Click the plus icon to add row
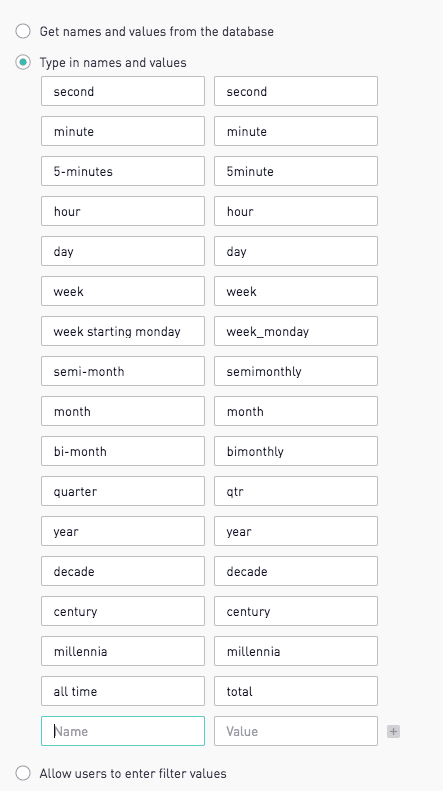This screenshot has width=443, height=791. [x=394, y=731]
